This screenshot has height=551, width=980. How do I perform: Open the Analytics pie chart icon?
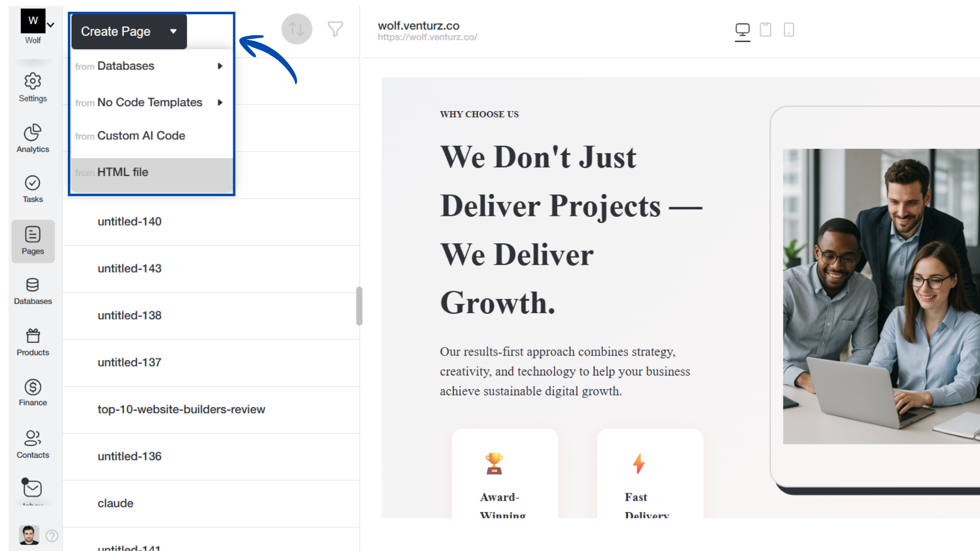click(x=33, y=133)
